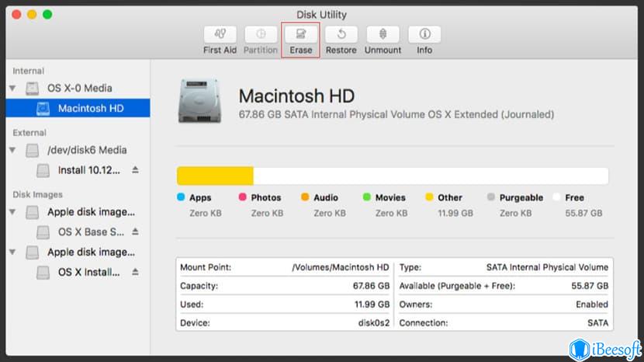Click the pink Photos legend dot
Viewport: 644px width, 362px height.
242,197
